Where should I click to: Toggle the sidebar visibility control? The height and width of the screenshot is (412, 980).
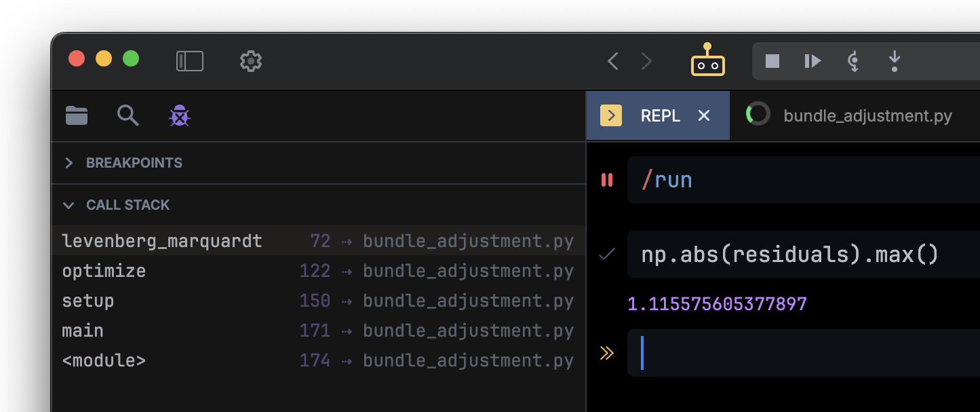click(x=190, y=60)
